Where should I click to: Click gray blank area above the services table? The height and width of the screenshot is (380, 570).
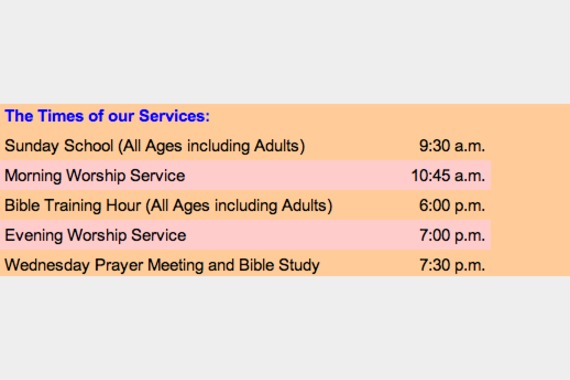285,52
